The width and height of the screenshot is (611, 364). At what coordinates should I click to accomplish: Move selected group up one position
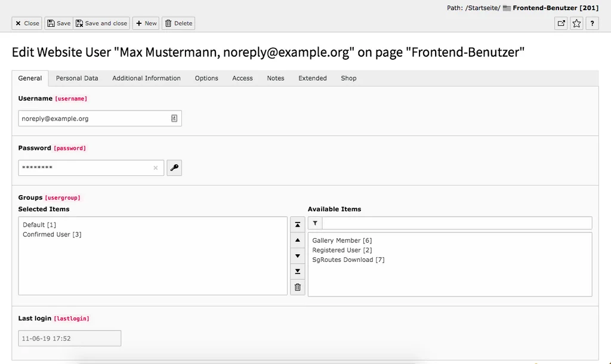click(297, 240)
